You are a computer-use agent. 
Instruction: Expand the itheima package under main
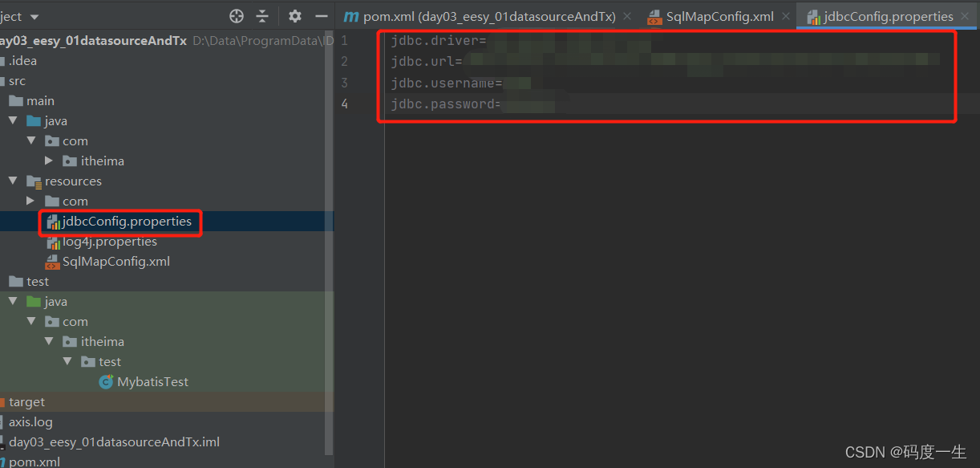pyautogui.click(x=49, y=161)
